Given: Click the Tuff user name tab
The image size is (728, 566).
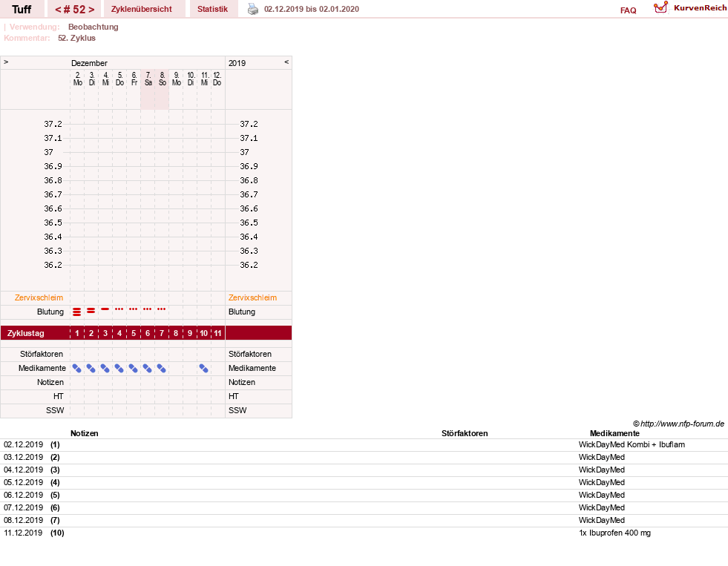Looking at the screenshot, I should point(22,10).
